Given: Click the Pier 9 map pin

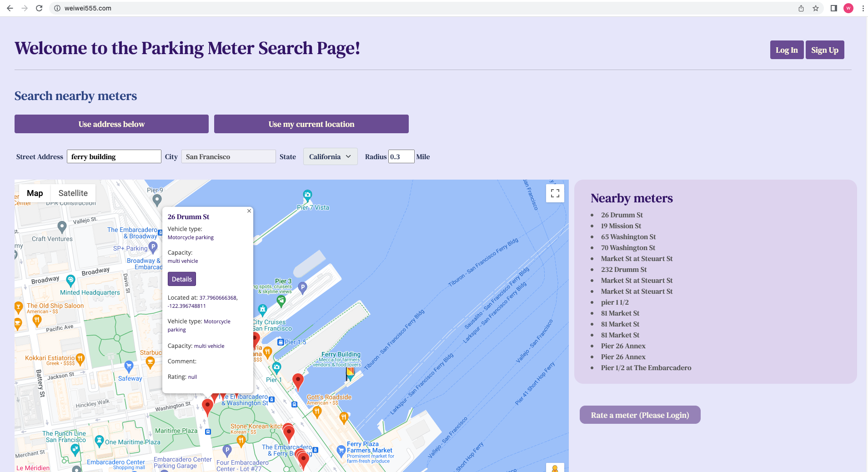Looking at the screenshot, I should pos(157,200).
